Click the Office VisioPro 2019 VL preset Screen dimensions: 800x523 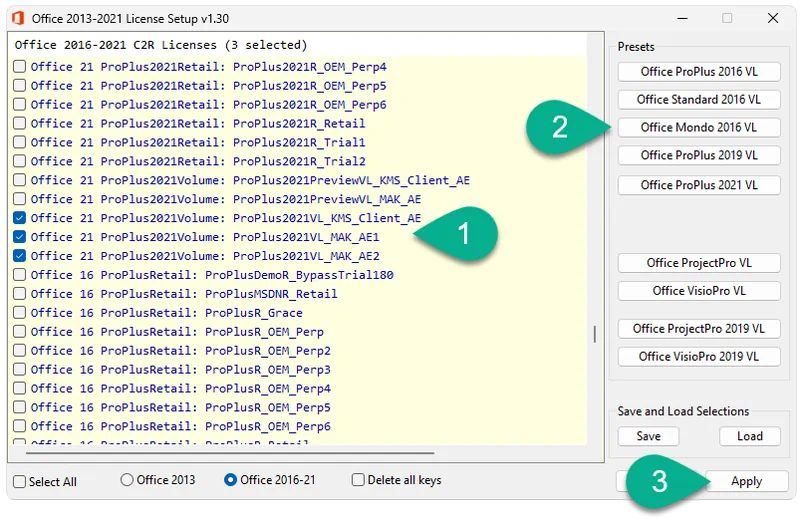tap(698, 356)
